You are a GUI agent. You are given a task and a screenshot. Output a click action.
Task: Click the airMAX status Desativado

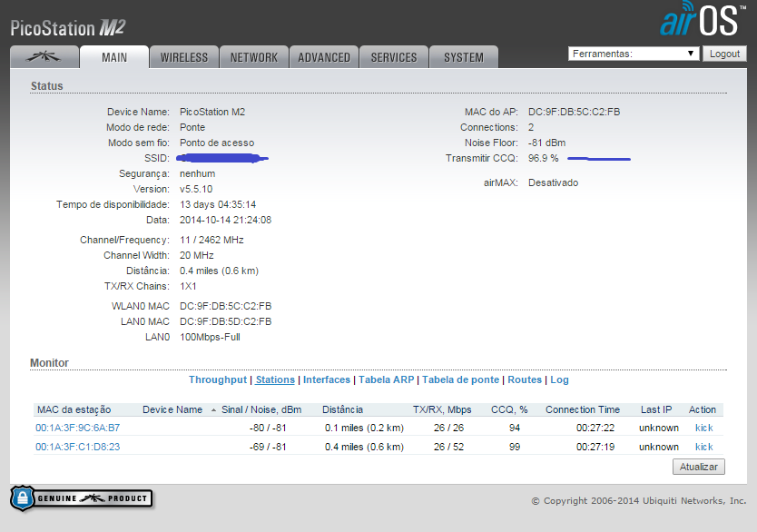click(x=554, y=183)
